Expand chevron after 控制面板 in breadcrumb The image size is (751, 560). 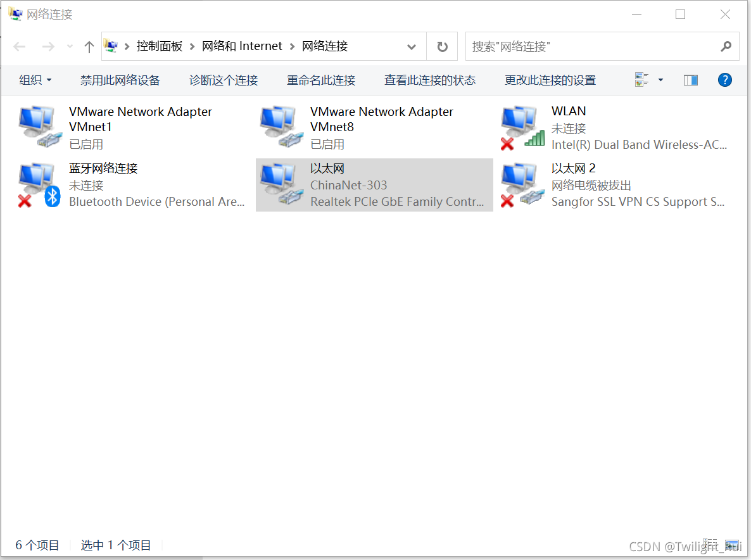point(192,46)
